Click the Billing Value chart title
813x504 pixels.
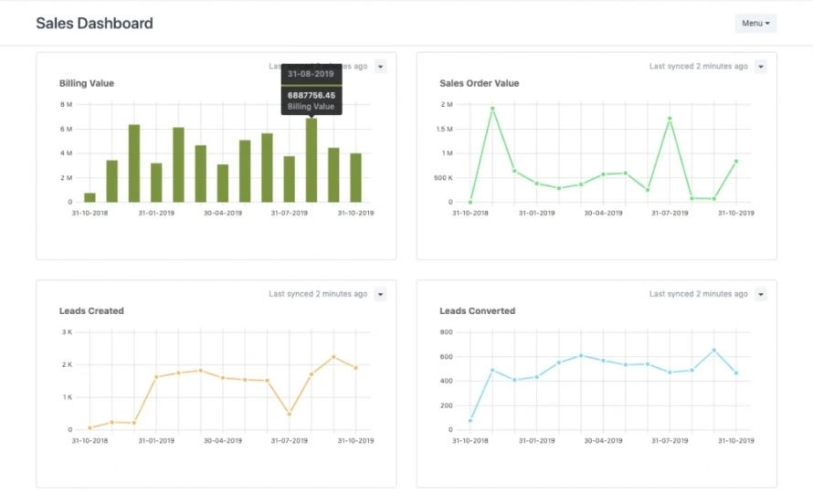tap(87, 83)
